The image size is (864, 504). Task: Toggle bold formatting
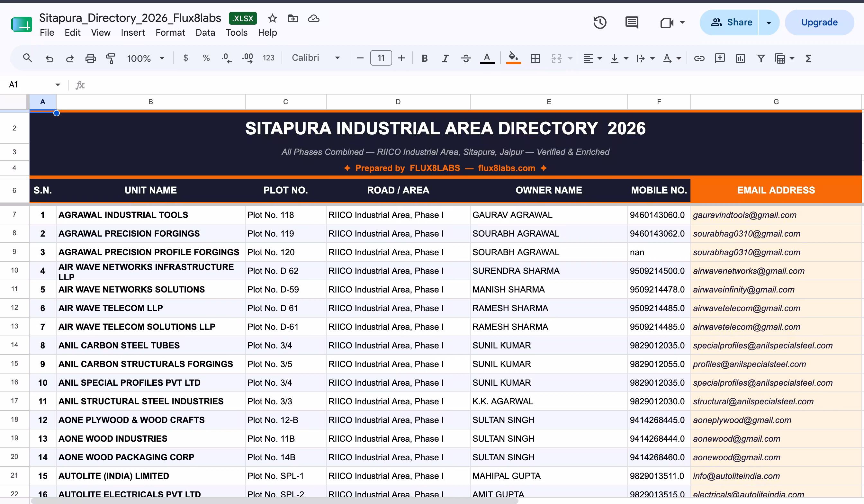(x=425, y=58)
